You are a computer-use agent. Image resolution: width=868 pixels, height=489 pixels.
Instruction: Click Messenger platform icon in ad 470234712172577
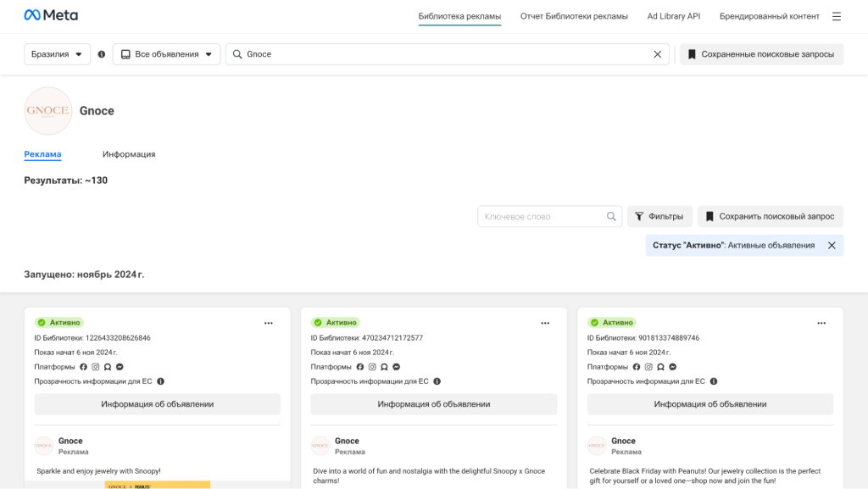point(397,367)
